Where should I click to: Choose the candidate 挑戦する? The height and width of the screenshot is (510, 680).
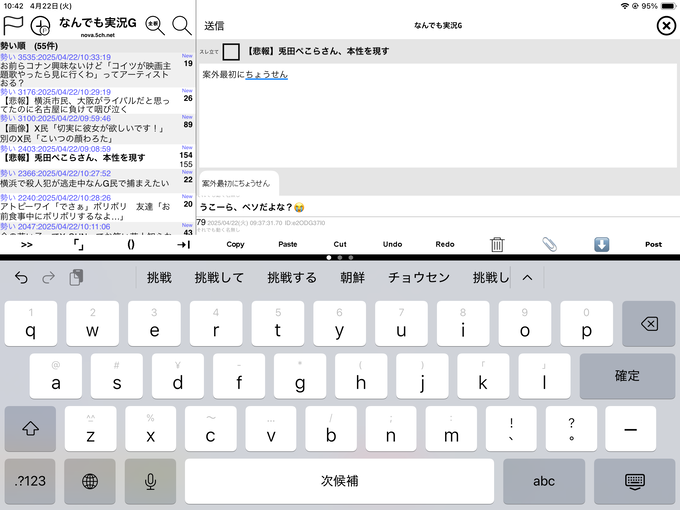292,278
